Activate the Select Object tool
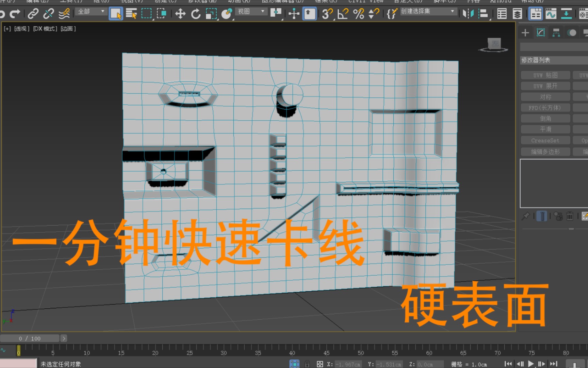The image size is (588, 368). pos(116,14)
